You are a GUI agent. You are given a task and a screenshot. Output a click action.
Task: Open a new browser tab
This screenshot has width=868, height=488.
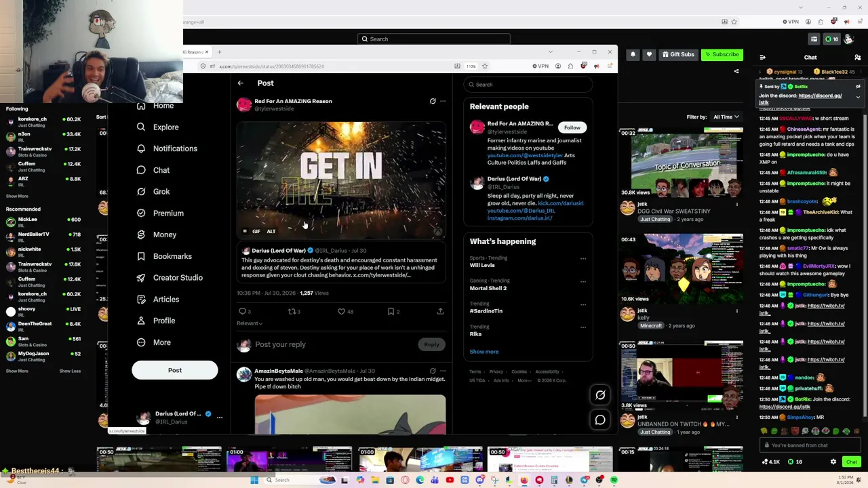(219, 52)
